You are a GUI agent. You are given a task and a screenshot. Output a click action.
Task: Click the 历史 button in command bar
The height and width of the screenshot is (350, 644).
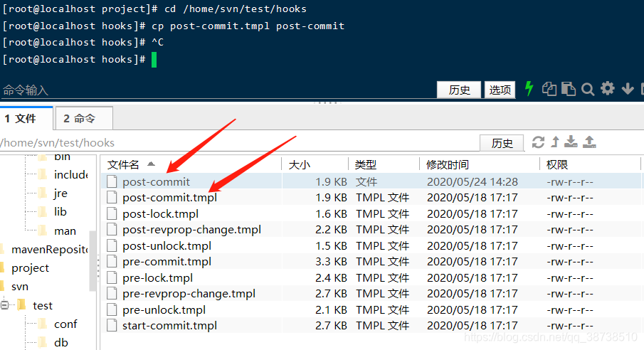459,90
